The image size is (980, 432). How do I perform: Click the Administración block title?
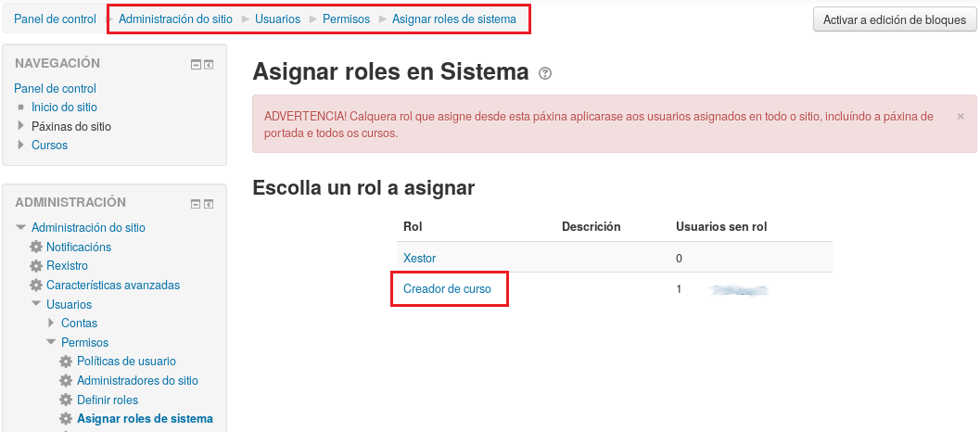click(70, 203)
